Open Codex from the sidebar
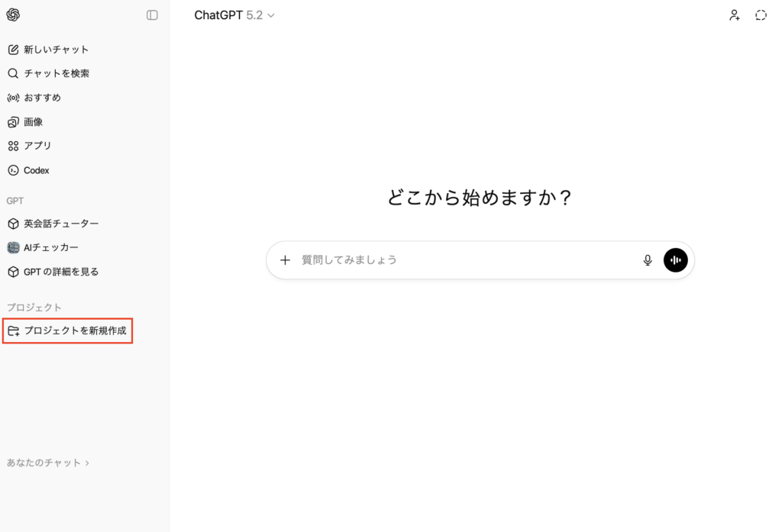Image resolution: width=782 pixels, height=532 pixels. click(x=36, y=170)
